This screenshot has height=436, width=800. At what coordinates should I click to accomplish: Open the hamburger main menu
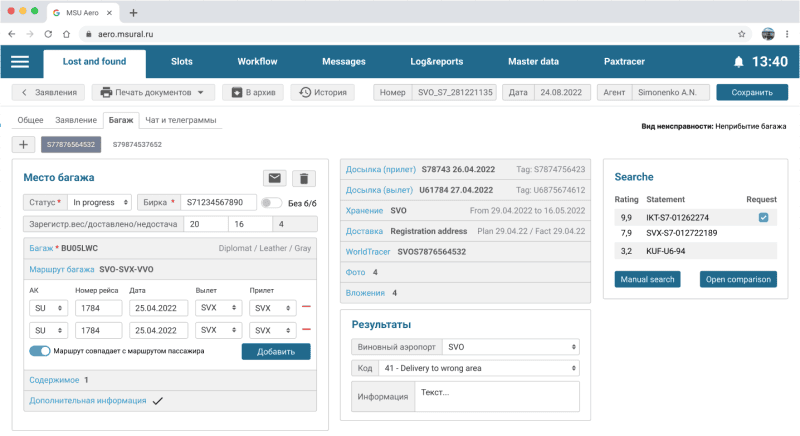20,62
